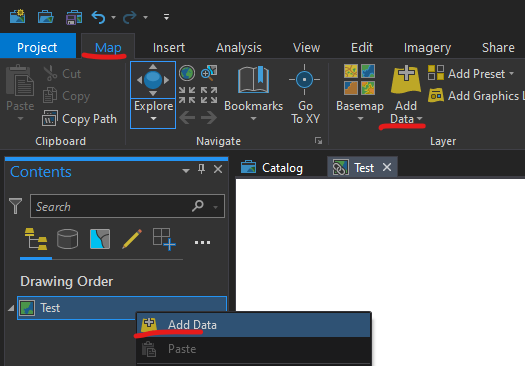Screen dimensions: 525x366
Task: Open the Basemap gallery
Action: click(x=360, y=93)
